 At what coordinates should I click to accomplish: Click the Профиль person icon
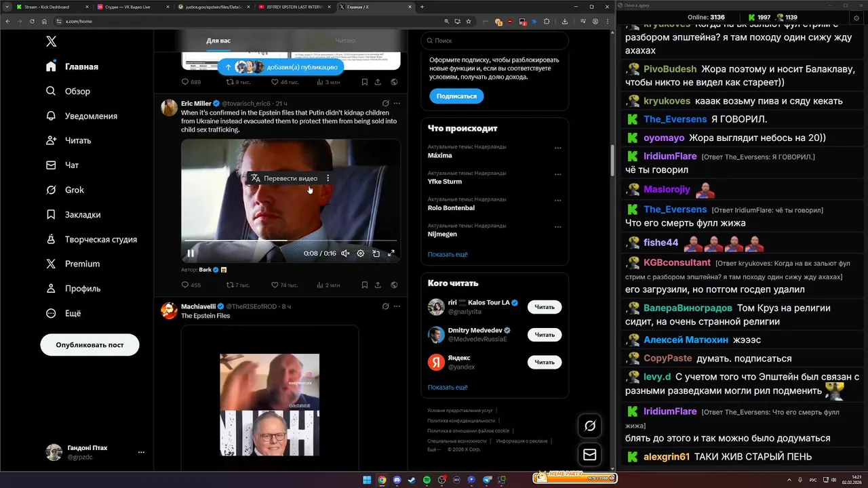pos(51,288)
